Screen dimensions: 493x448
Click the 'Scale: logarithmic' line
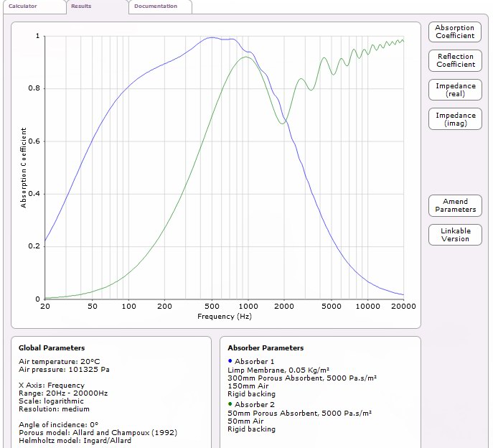pyautogui.click(x=51, y=401)
